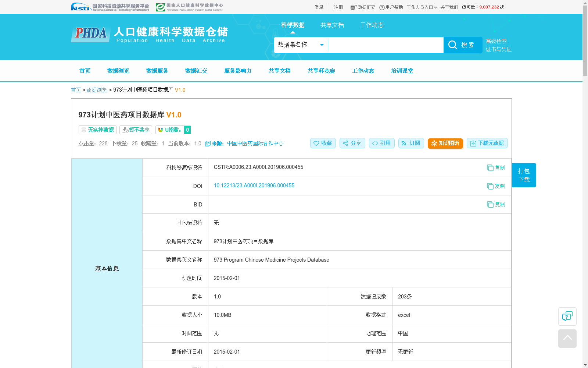588x368 pixels.
Task: Click the U指数 badge
Action: pyautogui.click(x=173, y=130)
